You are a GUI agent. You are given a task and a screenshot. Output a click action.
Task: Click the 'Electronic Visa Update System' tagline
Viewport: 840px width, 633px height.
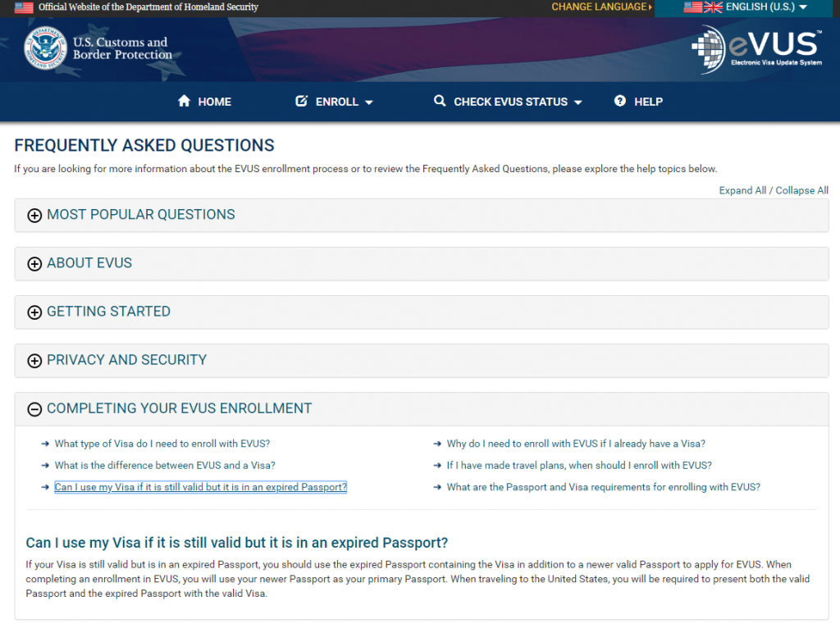[776, 62]
